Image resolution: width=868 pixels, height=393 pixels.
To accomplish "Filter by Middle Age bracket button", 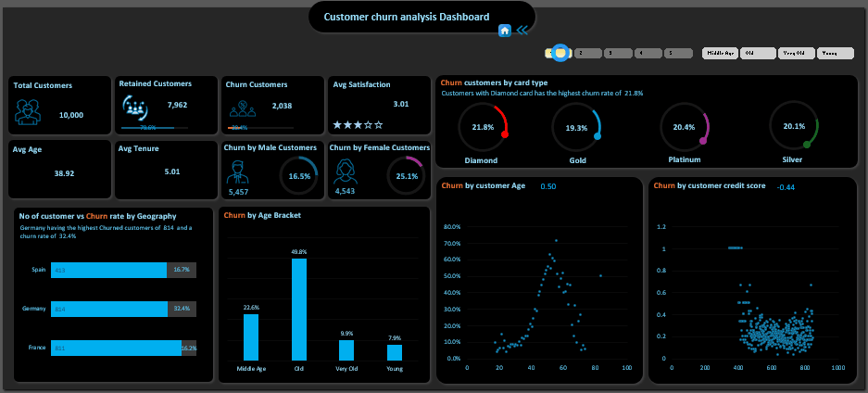I will pyautogui.click(x=720, y=54).
